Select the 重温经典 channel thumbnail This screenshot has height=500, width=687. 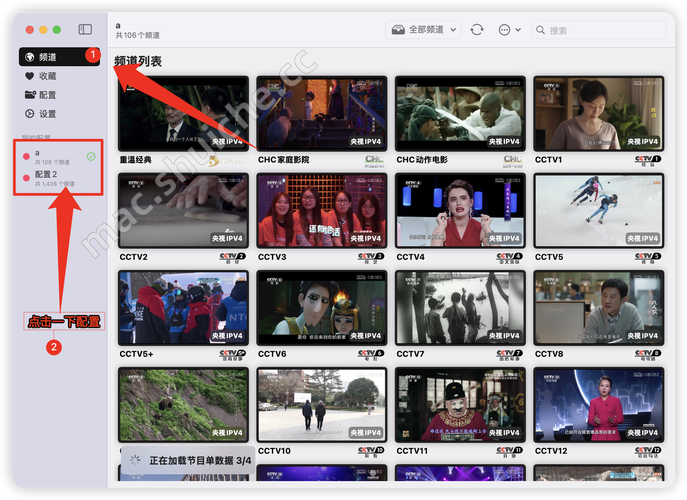(182, 113)
